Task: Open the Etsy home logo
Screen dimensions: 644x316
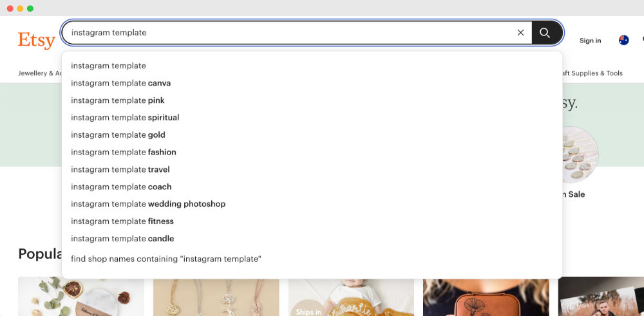Action: (x=37, y=40)
